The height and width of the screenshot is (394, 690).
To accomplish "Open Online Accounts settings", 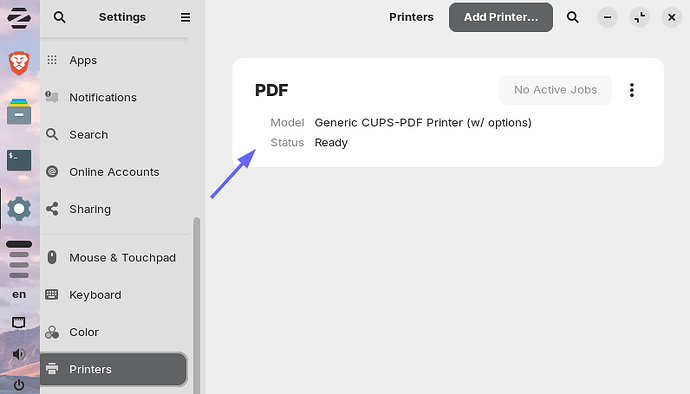I will coord(114,172).
